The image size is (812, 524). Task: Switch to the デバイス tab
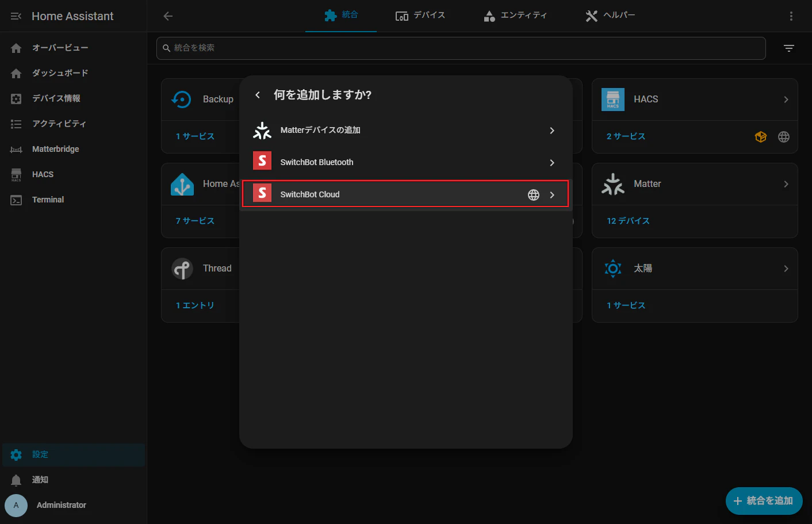tap(420, 16)
